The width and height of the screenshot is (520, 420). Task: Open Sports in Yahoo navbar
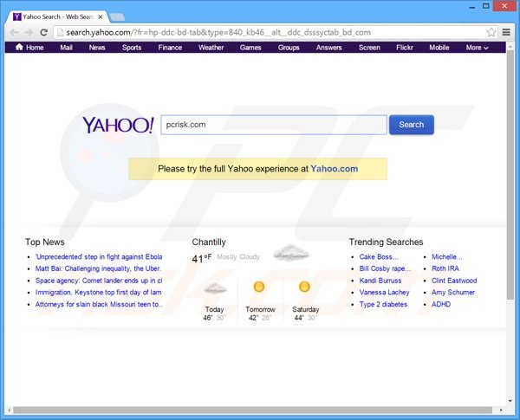(x=132, y=48)
